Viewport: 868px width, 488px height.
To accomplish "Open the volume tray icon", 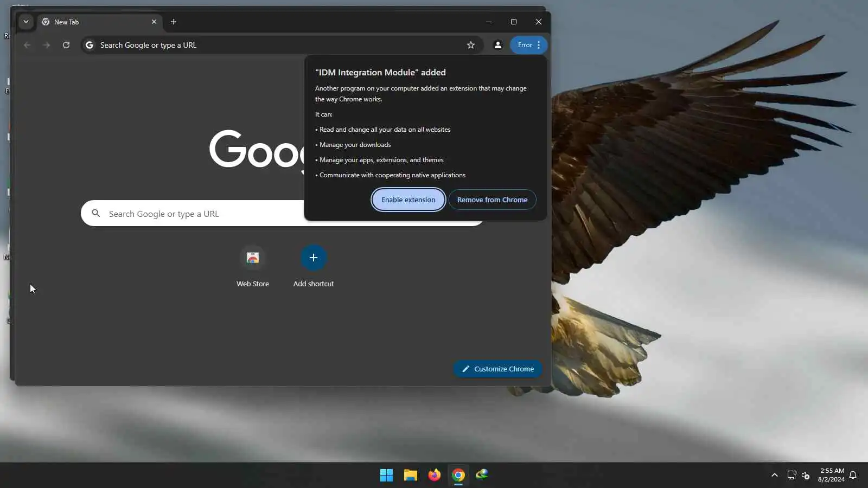I will tap(806, 476).
